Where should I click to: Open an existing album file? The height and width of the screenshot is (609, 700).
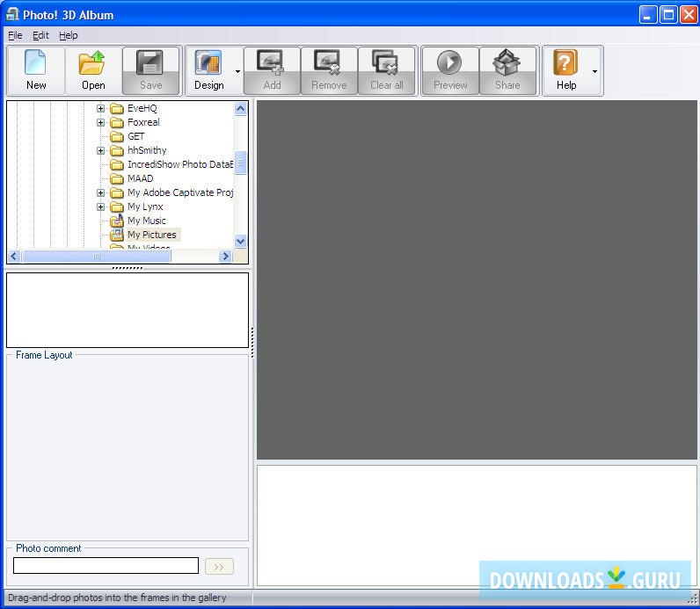pos(93,70)
